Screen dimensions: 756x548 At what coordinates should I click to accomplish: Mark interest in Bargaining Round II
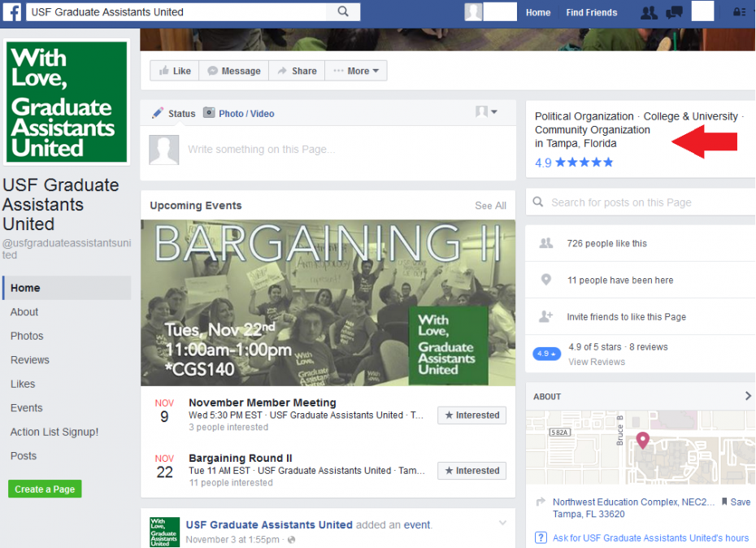[472, 471]
